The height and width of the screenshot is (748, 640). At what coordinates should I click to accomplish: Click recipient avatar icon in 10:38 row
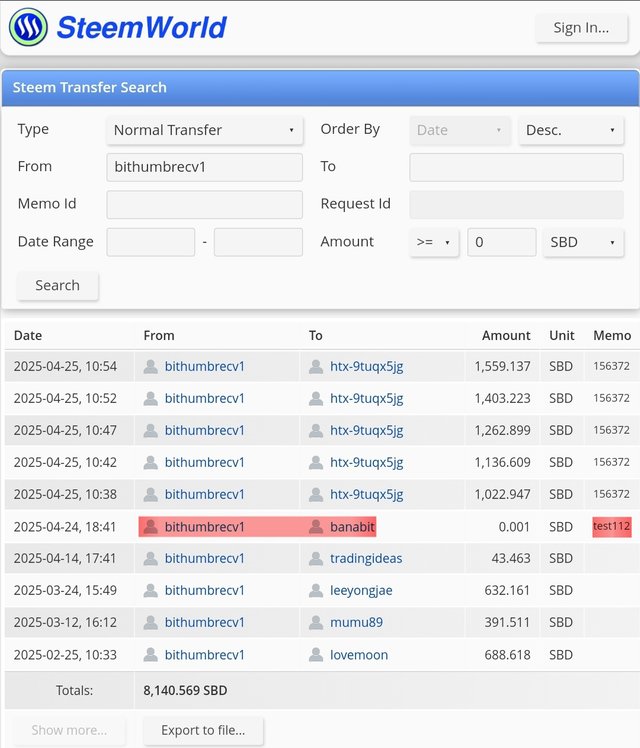point(316,494)
